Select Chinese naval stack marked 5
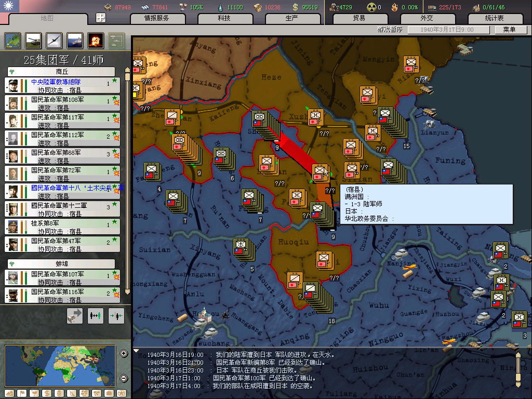 click(241, 247)
